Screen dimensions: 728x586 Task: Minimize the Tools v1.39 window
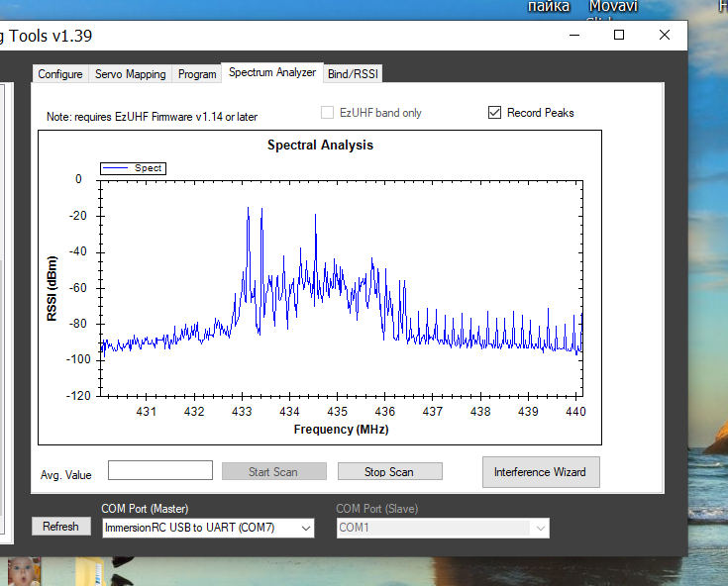tap(574, 35)
